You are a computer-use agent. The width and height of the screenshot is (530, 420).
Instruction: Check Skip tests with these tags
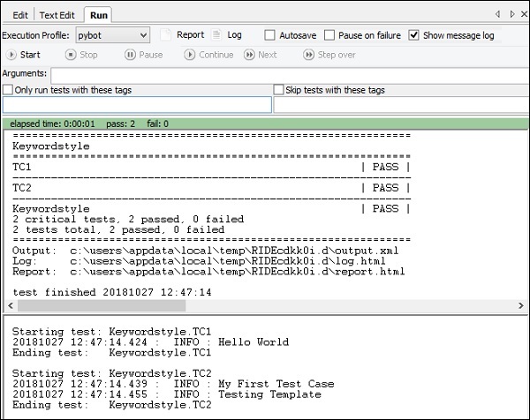tap(279, 90)
